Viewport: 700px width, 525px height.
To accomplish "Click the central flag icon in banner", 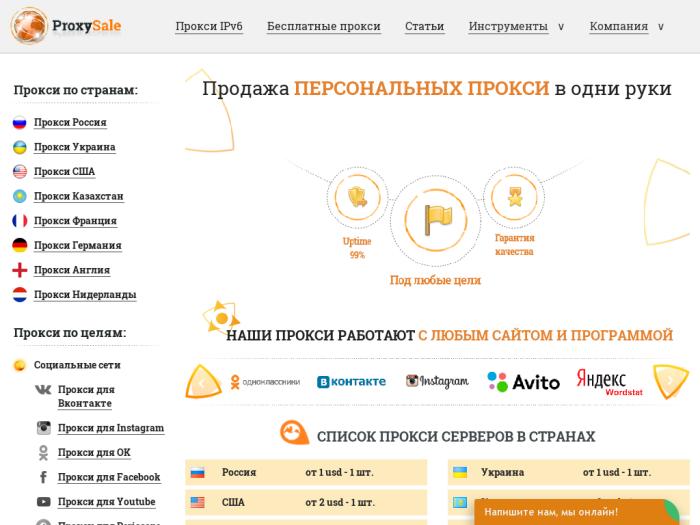I will [436, 221].
